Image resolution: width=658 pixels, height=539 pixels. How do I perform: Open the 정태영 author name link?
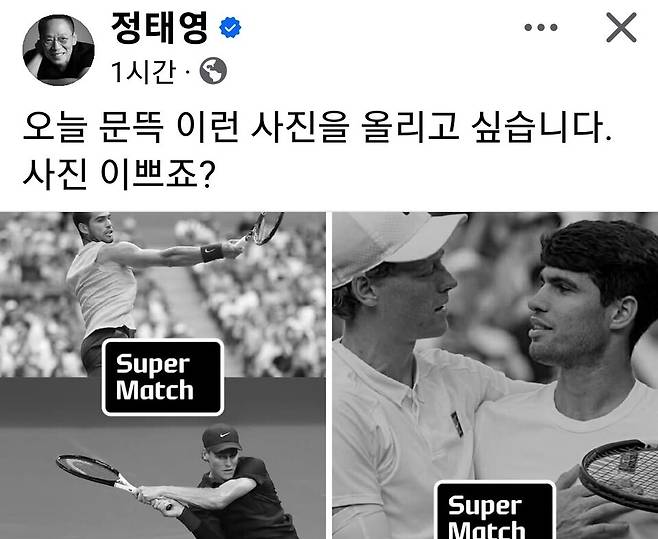click(x=159, y=28)
